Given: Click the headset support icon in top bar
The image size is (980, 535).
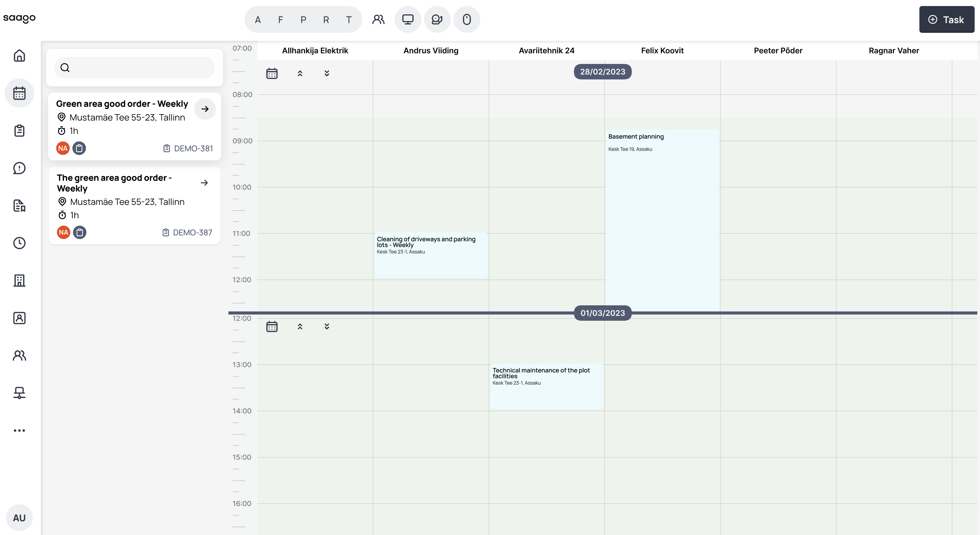Looking at the screenshot, I should pos(437,19).
